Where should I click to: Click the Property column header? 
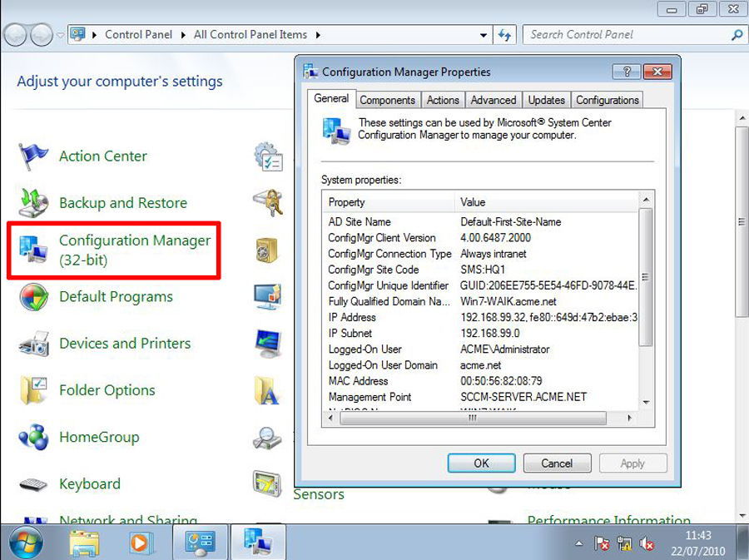pyautogui.click(x=389, y=202)
